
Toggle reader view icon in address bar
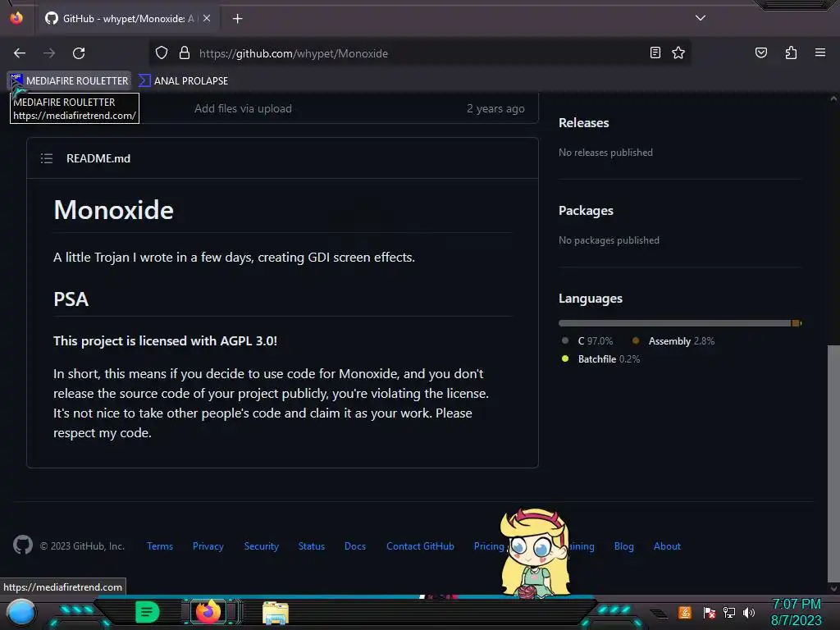pyautogui.click(x=655, y=52)
